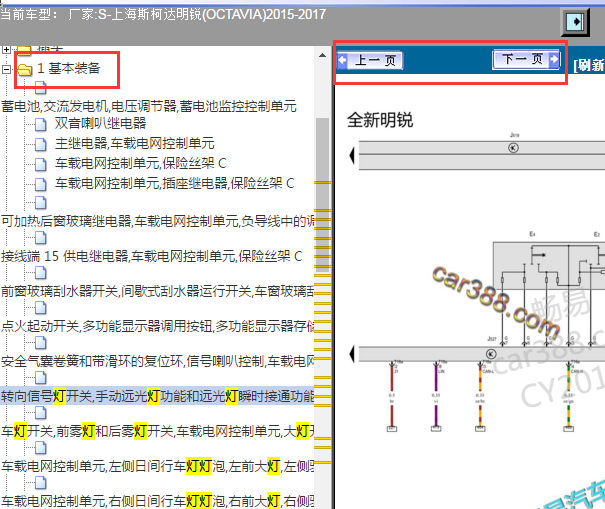Click document icon above 点火起动开关
Viewport: 605px width, 509px height.
(x=41, y=308)
